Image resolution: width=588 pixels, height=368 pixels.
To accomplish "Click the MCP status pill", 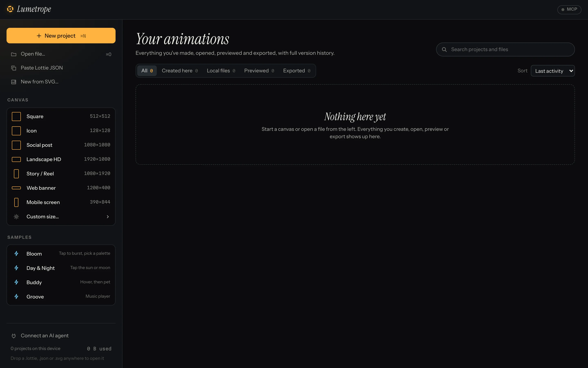I will coord(569,9).
